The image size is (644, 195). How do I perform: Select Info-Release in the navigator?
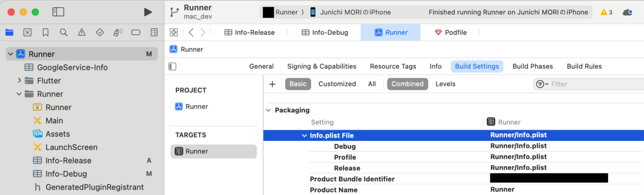click(x=68, y=161)
